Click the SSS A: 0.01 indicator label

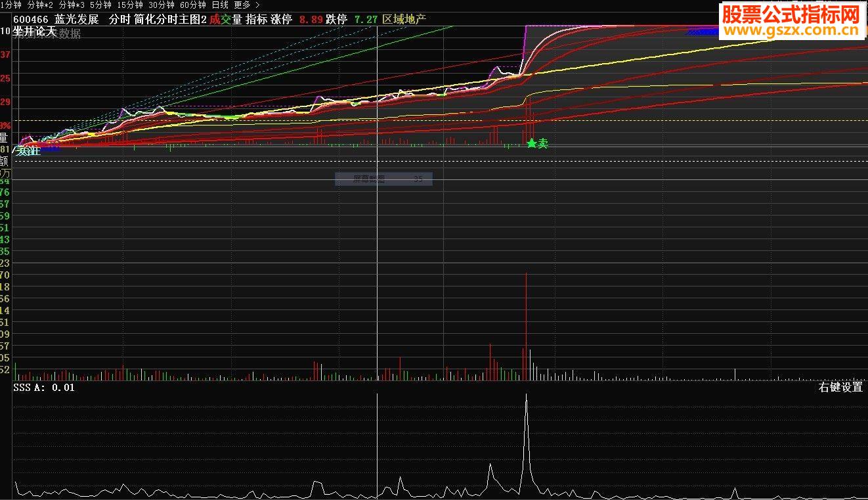pos(45,388)
